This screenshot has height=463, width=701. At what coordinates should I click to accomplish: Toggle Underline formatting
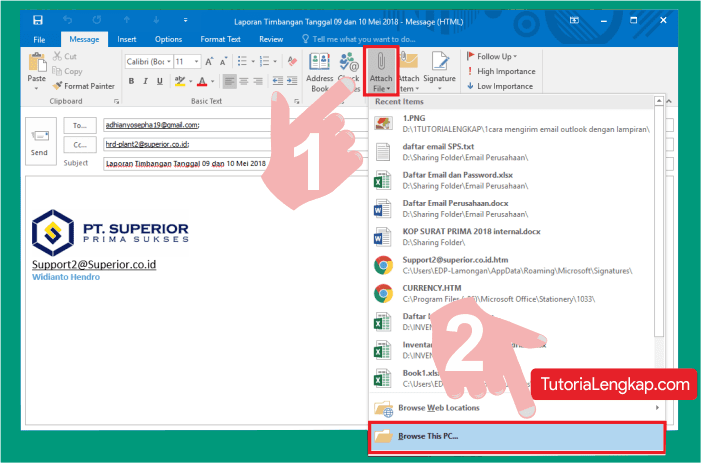[160, 81]
